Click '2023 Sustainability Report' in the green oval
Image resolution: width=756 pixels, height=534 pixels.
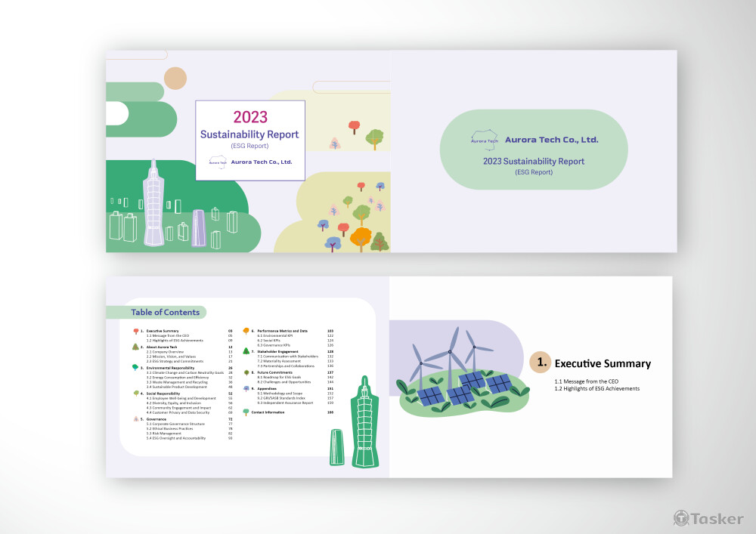(x=534, y=162)
